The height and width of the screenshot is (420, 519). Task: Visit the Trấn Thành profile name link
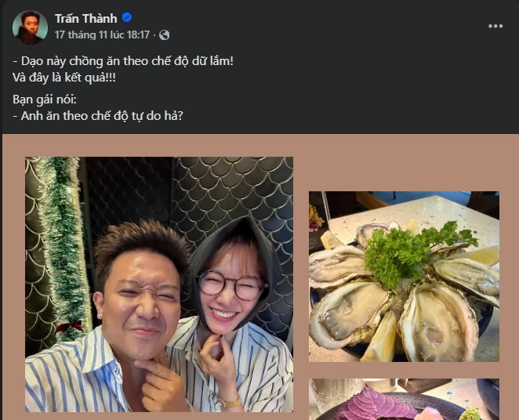86,19
